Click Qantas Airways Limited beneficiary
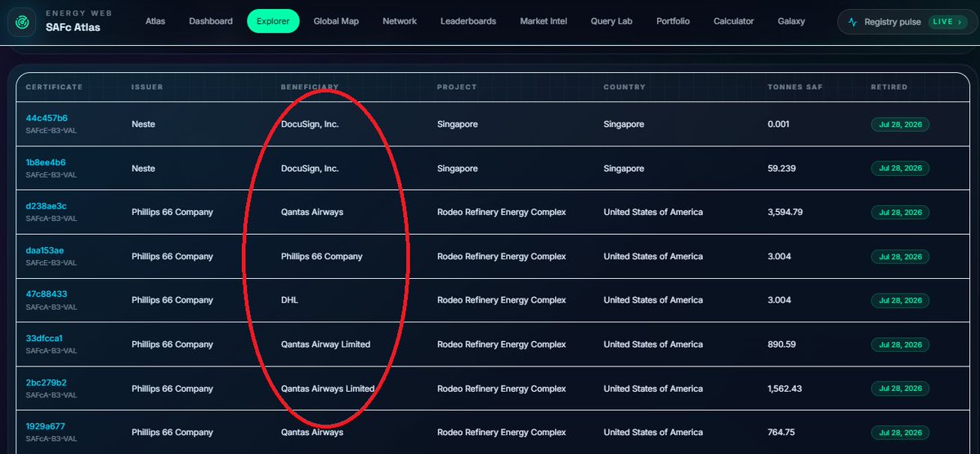The width and height of the screenshot is (980, 454). coord(328,389)
